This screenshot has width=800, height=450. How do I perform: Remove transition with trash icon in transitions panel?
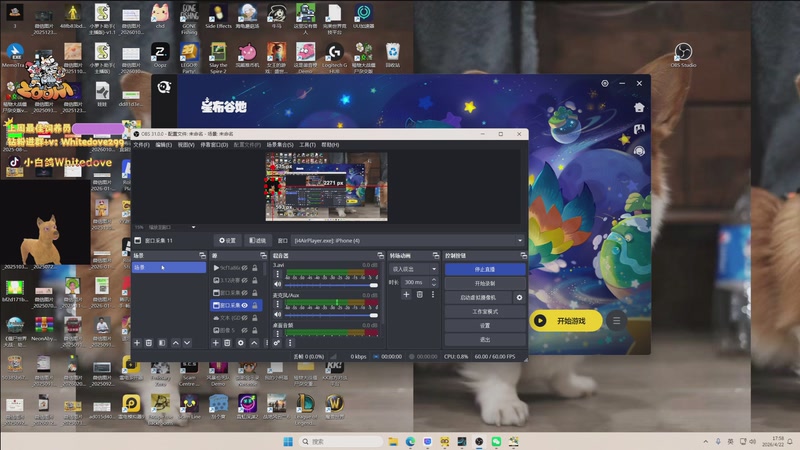point(419,294)
